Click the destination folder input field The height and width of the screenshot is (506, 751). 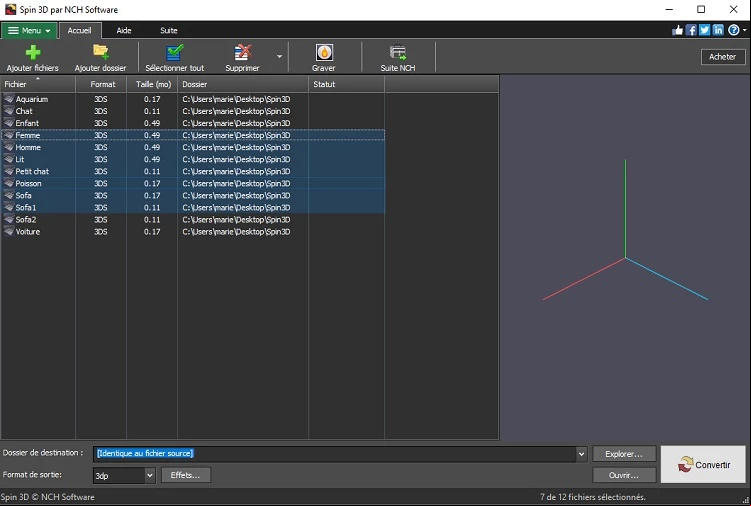pyautogui.click(x=334, y=453)
